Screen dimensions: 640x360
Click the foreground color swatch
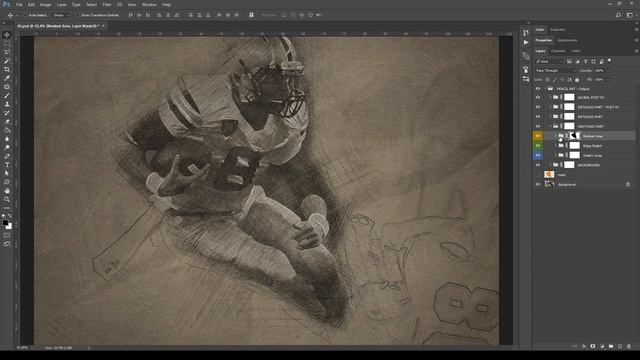tap(5, 223)
